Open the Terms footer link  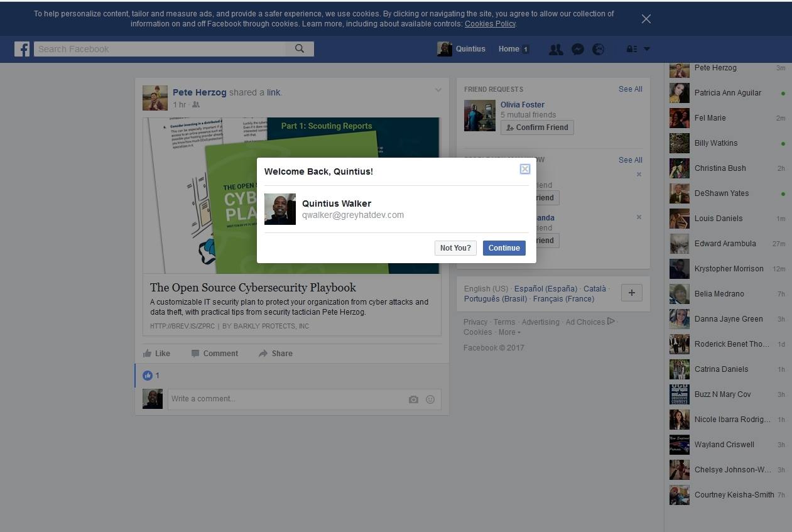coord(504,322)
